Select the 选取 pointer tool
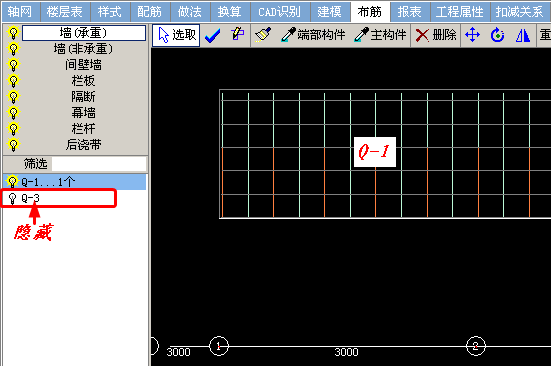This screenshot has width=551, height=366. coord(176,35)
